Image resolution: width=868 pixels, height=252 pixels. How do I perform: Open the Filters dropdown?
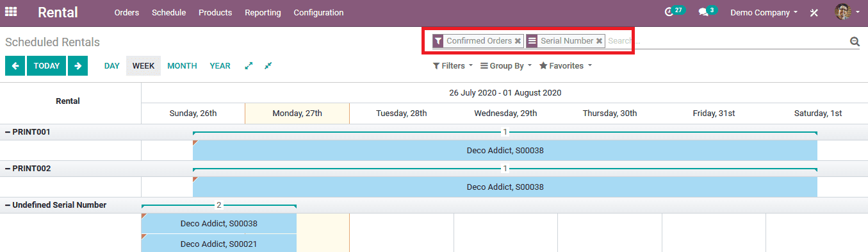coord(453,66)
